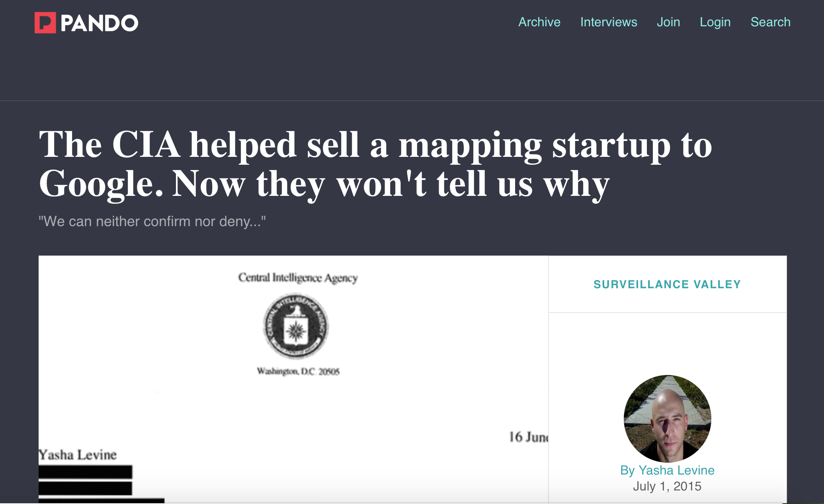
Task: Click the Washington, D.C. 20505 address line
Action: pos(298,371)
